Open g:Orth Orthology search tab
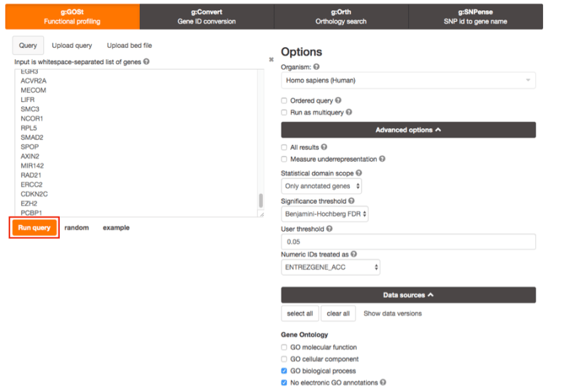This screenshot has width=570, height=392. [x=341, y=16]
